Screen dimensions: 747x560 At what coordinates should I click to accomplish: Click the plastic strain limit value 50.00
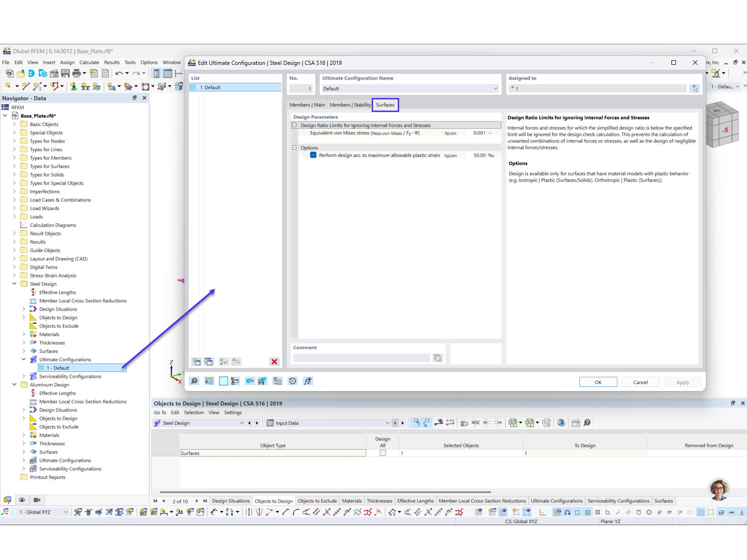(x=479, y=155)
